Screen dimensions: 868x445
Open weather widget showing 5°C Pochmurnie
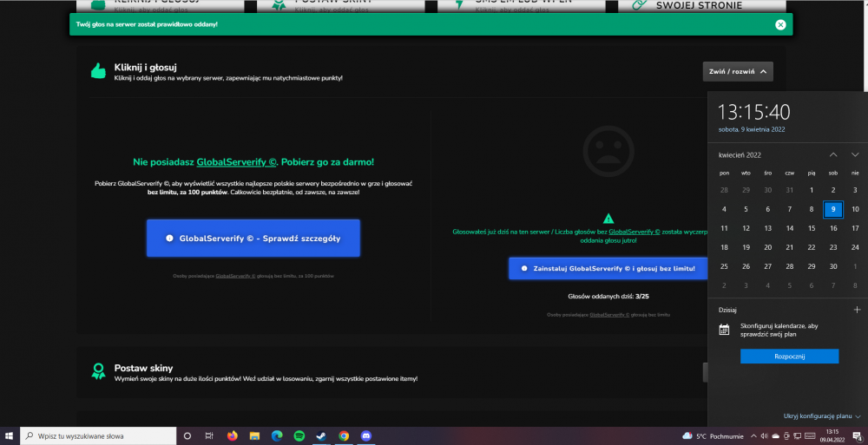click(x=713, y=436)
